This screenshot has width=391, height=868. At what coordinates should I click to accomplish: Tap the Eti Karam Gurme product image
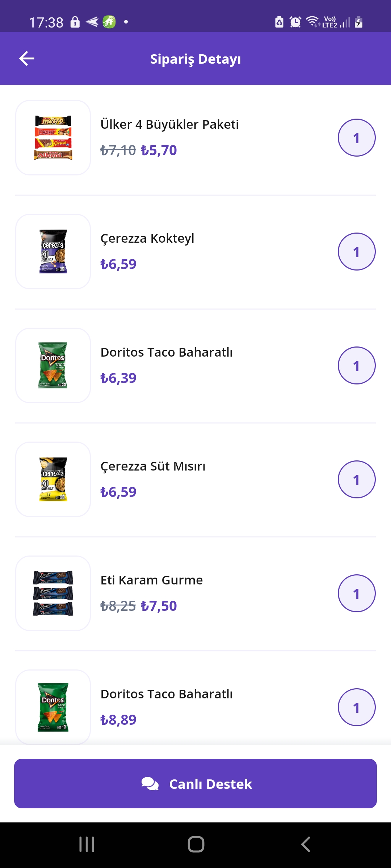coord(53,593)
